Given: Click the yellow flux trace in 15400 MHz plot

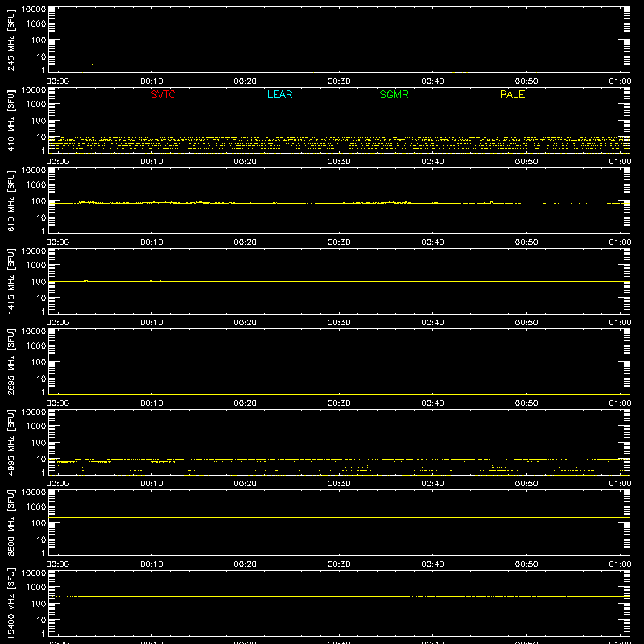Looking at the screenshot, I should 339,597.
